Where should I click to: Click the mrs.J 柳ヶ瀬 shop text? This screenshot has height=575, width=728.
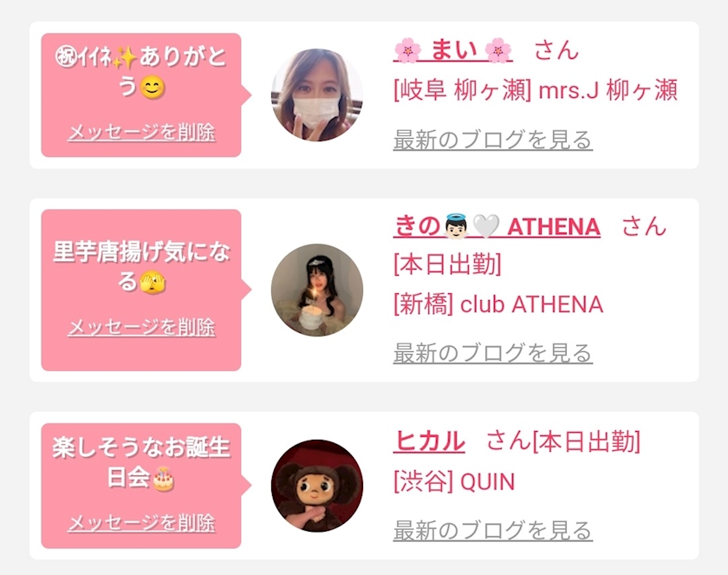pyautogui.click(x=535, y=90)
